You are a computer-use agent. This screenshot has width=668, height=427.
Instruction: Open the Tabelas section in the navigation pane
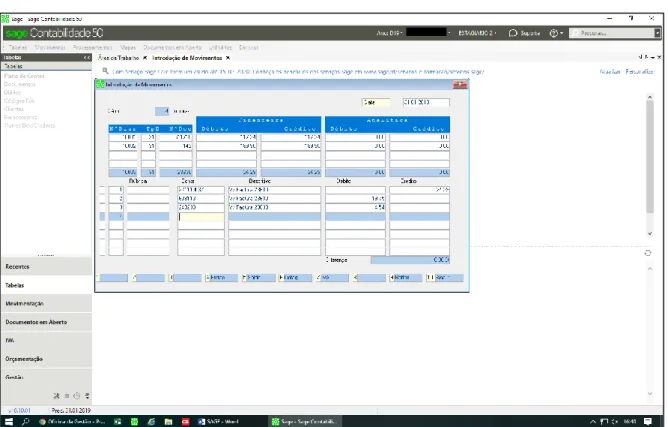(46, 285)
